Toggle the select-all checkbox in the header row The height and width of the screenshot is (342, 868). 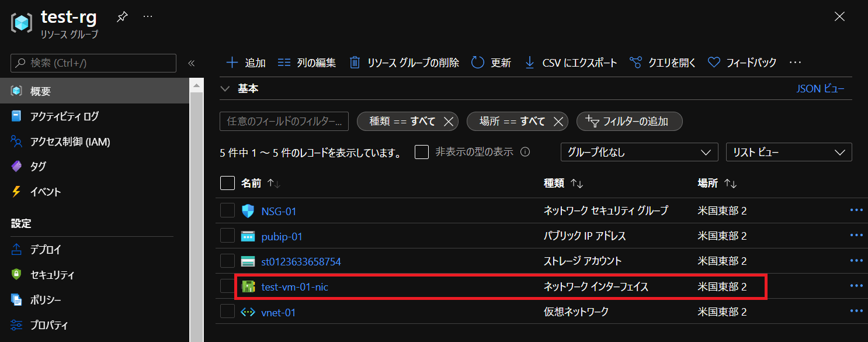tap(227, 183)
